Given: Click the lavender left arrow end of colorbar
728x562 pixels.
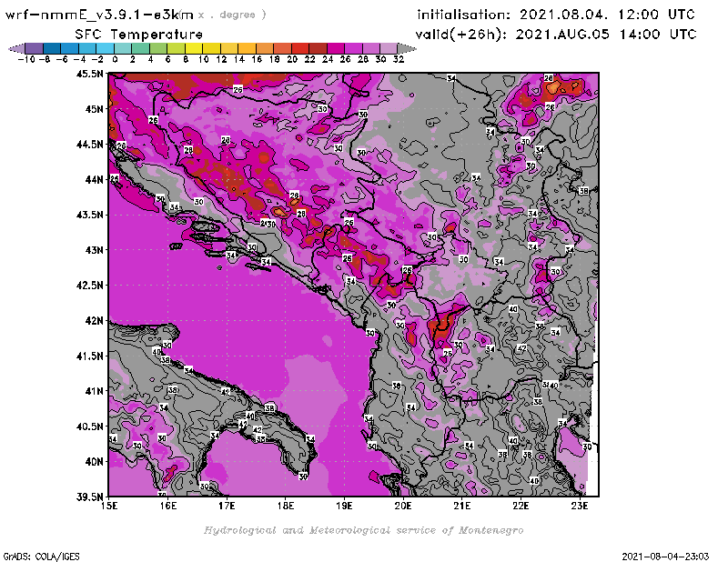Looking at the screenshot, I should coord(16,48).
